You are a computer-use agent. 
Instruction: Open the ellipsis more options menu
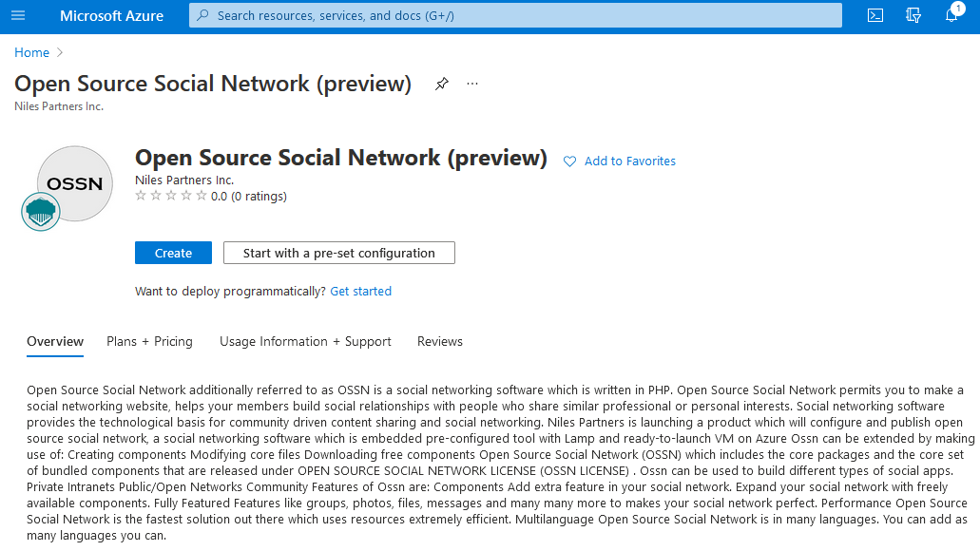472,84
